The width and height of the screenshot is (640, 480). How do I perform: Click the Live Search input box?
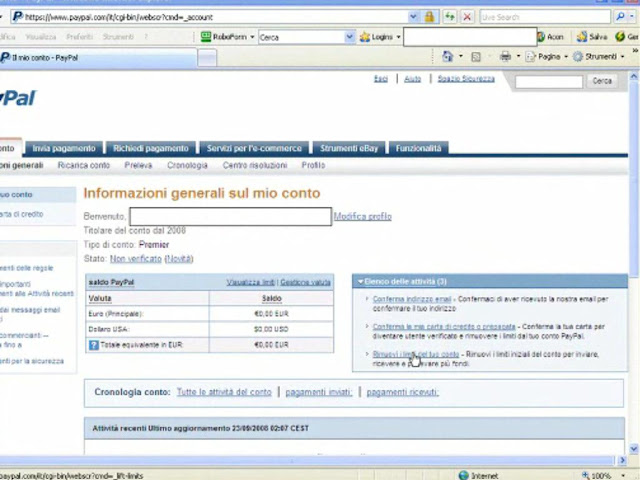[545, 17]
